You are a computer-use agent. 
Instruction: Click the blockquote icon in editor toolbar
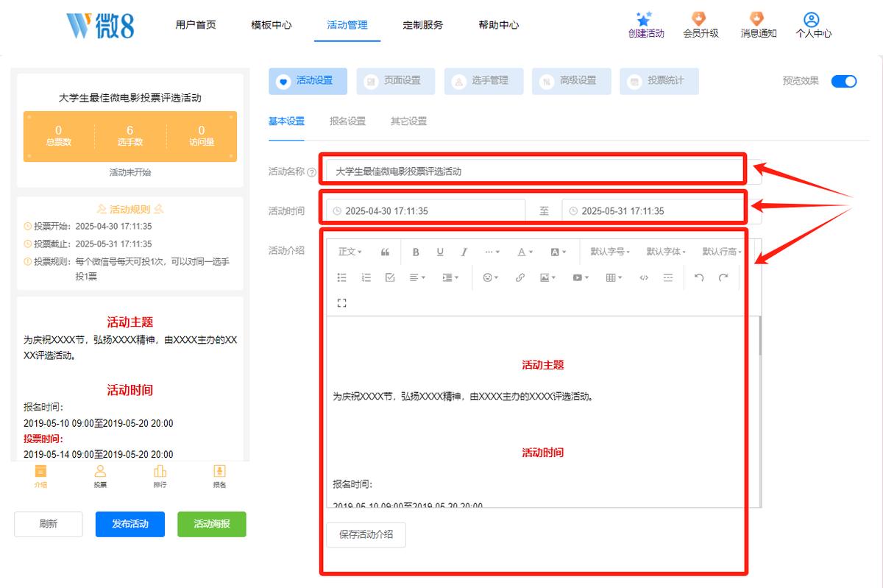[385, 252]
